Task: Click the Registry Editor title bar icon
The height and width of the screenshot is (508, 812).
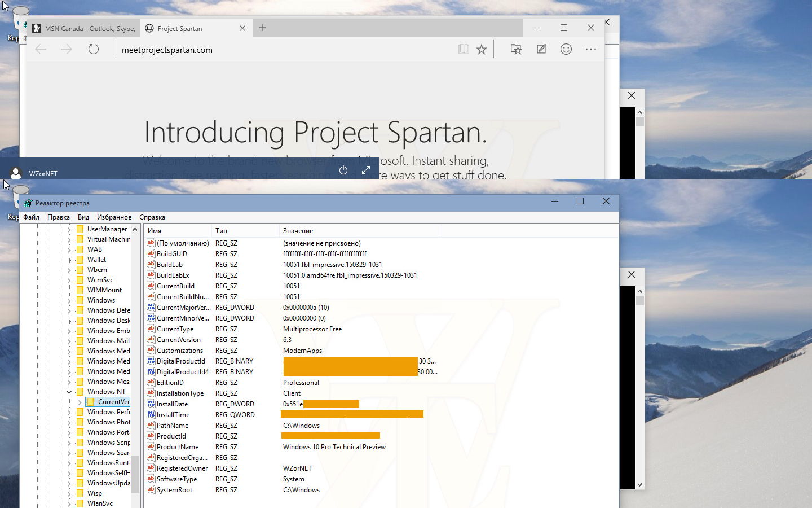Action: [28, 203]
